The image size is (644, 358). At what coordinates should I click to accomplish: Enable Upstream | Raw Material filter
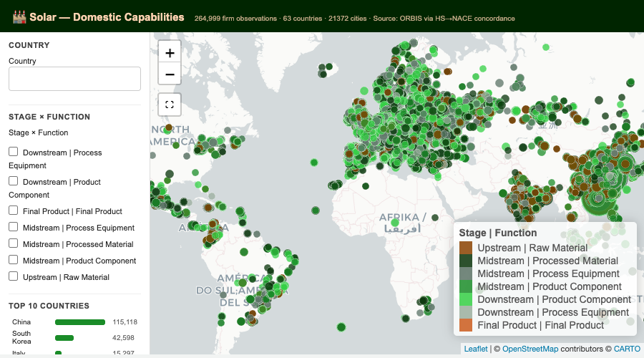[13, 276]
